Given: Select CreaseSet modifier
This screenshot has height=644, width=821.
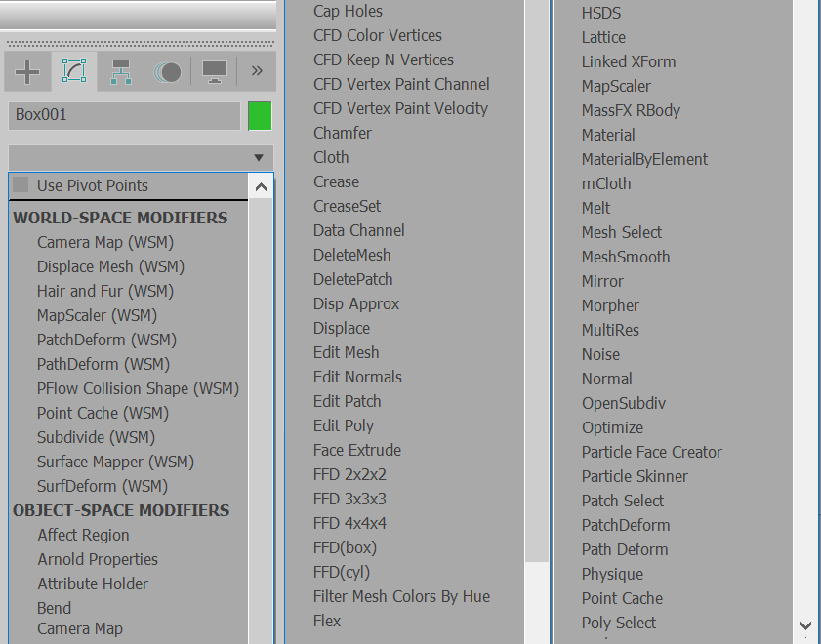Looking at the screenshot, I should coord(347,206).
